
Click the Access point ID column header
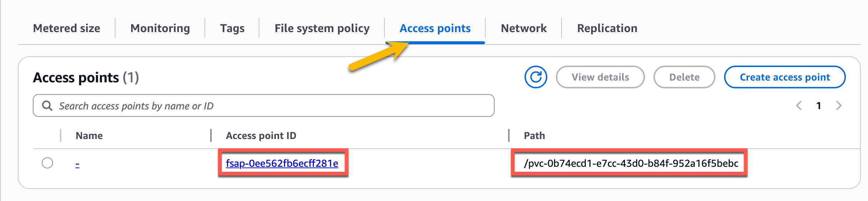(x=261, y=135)
